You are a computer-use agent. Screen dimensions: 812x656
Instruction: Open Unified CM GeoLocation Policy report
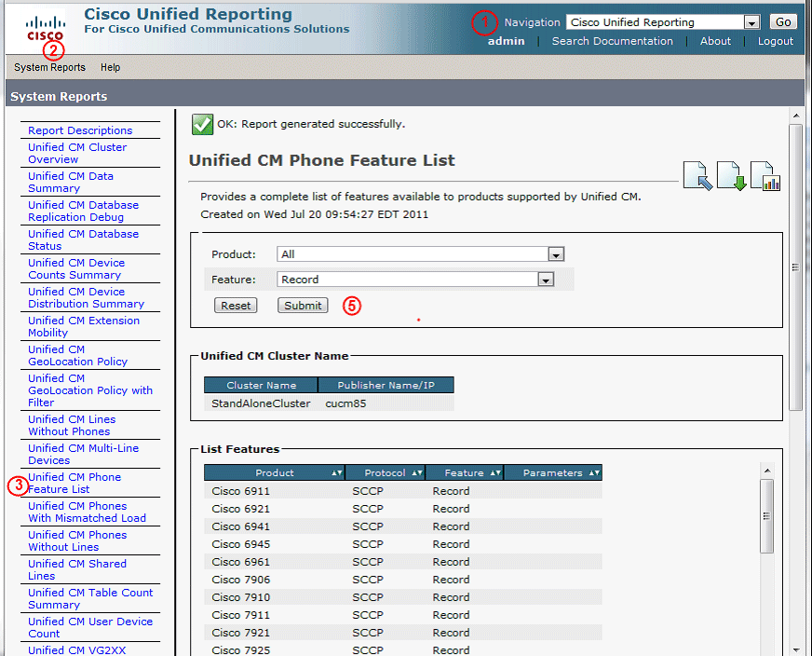[77, 355]
